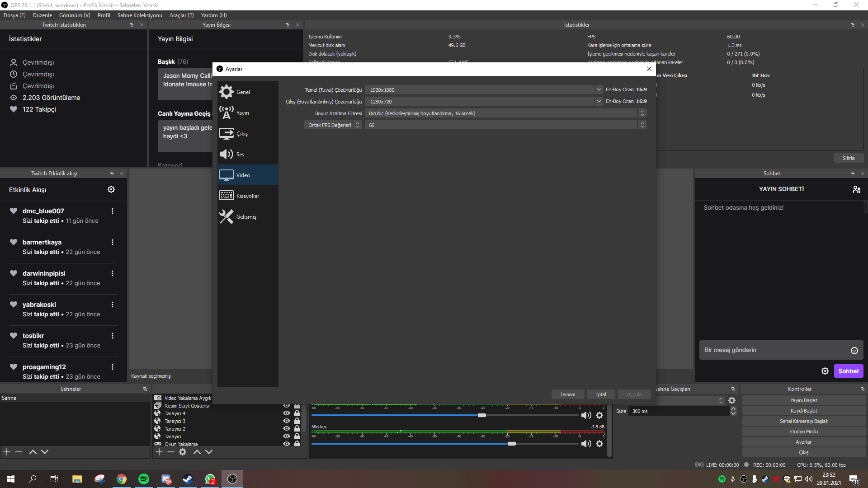Screen dimensions: 868x488
Task: Toggle visibility of Tarayıcı 4 source
Action: 287,413
